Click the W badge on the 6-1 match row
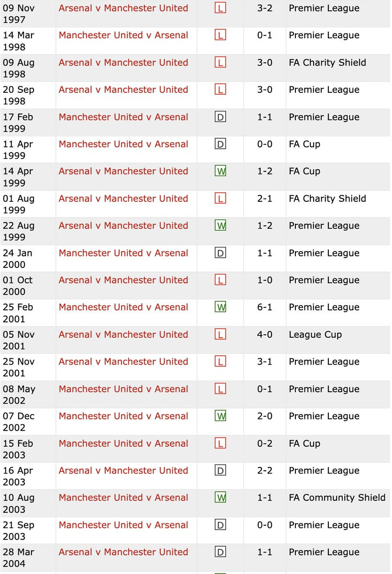This screenshot has width=392, height=574. pyautogui.click(x=220, y=308)
